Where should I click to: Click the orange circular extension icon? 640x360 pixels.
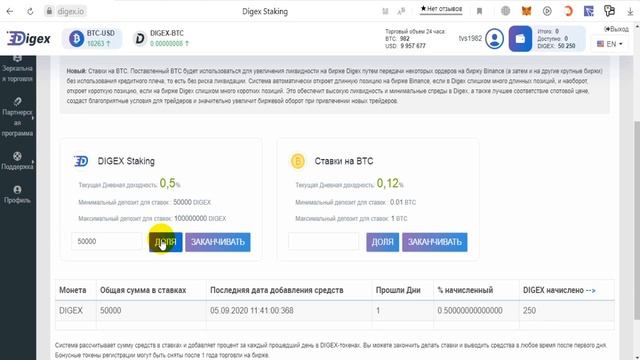coord(568,11)
